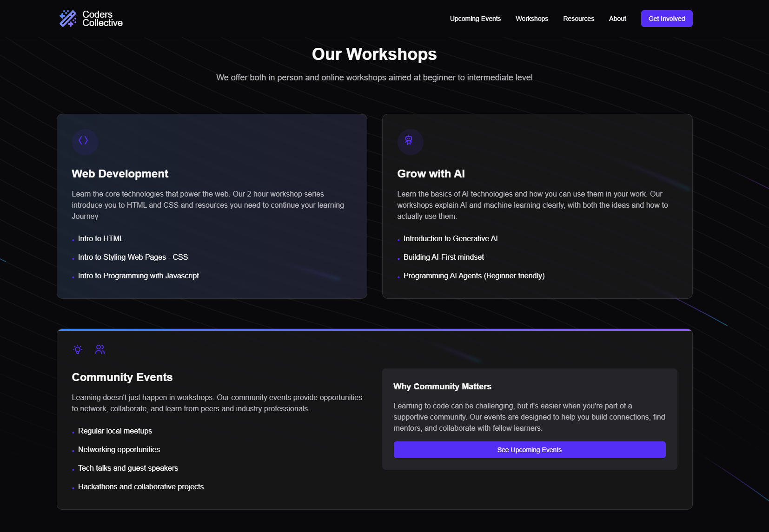Open the Upcoming Events nav link
The width and height of the screenshot is (769, 532).
pos(475,19)
